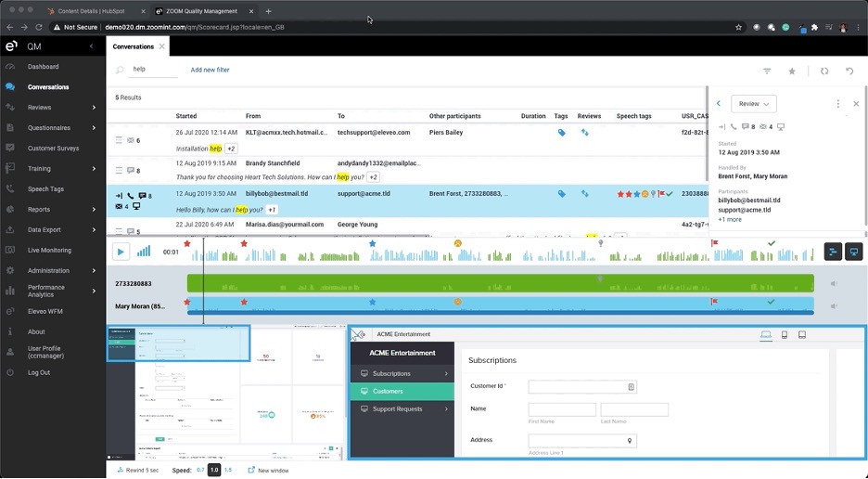The image size is (868, 479).
Task: Click the tag icon in the billybob@bestmail.tld row
Action: click(561, 194)
